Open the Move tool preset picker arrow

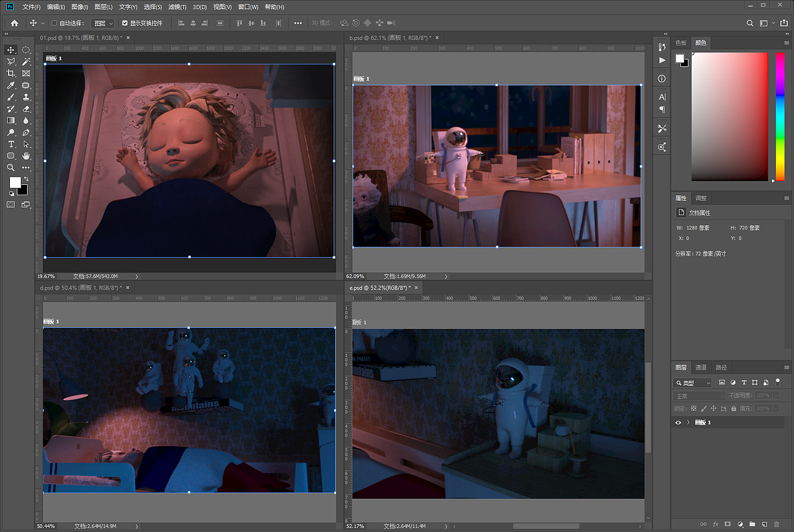coord(43,23)
